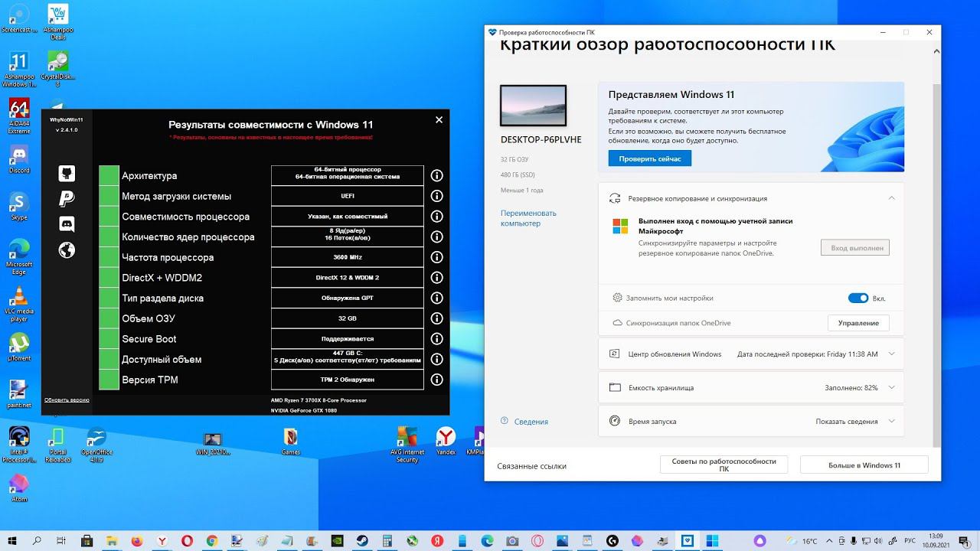Show info for Объем ОЗУ row
The image size is (980, 551).
pyautogui.click(x=437, y=318)
